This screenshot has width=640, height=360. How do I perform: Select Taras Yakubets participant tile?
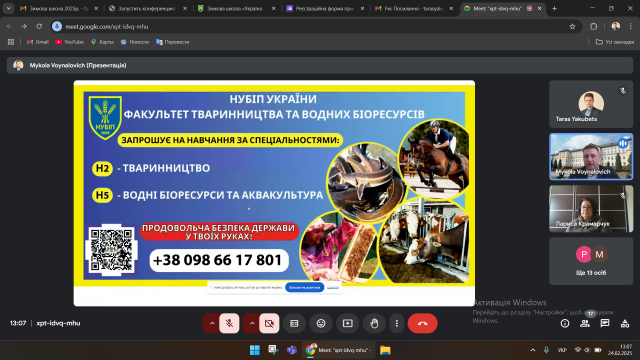(591, 104)
